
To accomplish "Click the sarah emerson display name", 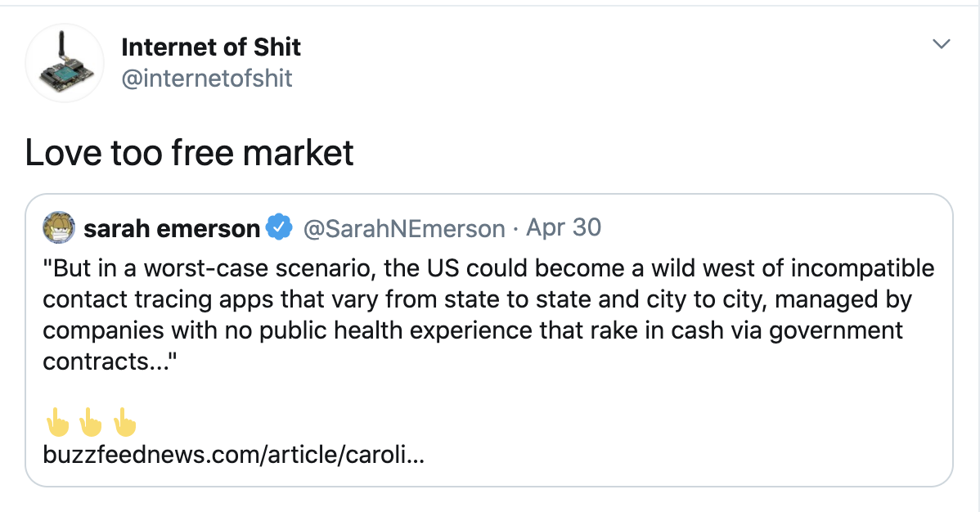I will click(x=173, y=228).
